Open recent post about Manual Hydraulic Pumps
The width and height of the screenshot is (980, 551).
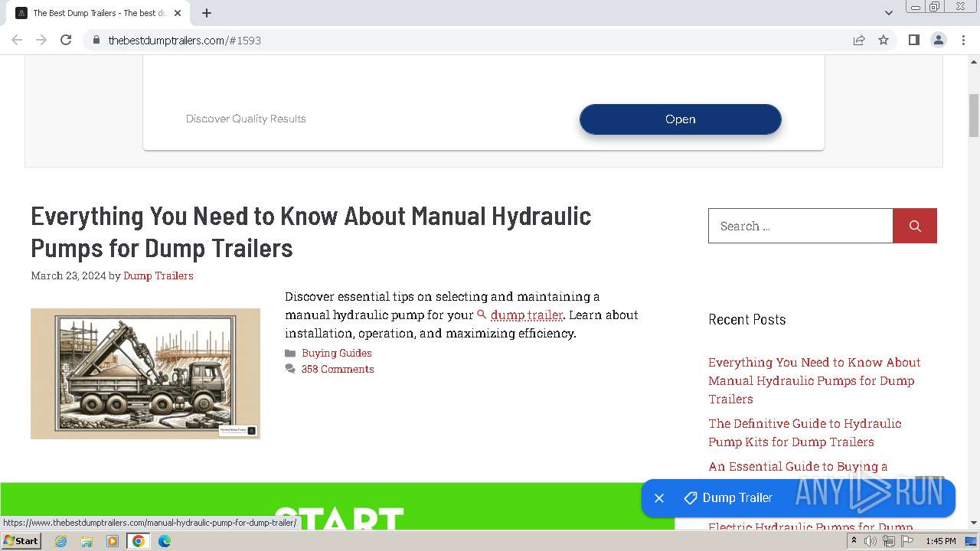(x=815, y=380)
